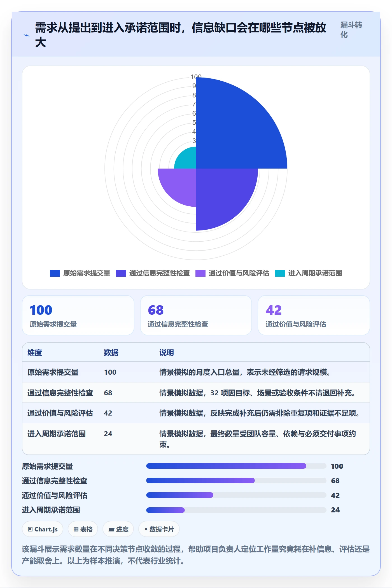
Task: Click the 通过价值与风险评估 table row label
Action: [60, 413]
